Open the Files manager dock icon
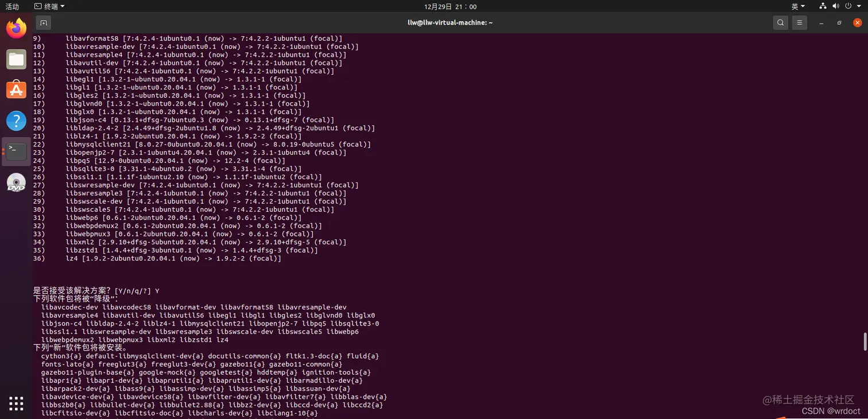This screenshot has width=868, height=419. point(16,59)
